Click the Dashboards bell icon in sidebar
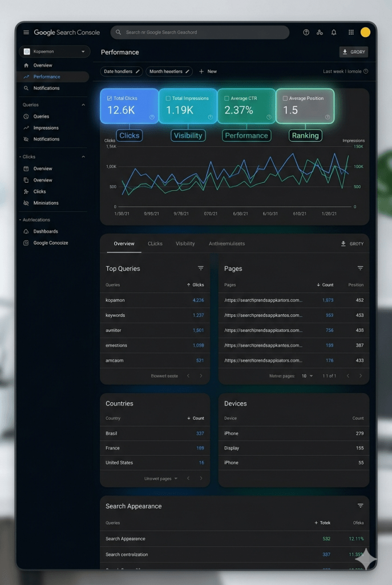This screenshot has width=392, height=585. (x=26, y=231)
